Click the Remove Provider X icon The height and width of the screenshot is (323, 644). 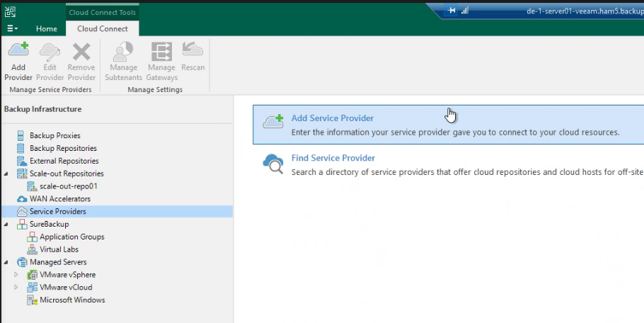pyautogui.click(x=81, y=52)
